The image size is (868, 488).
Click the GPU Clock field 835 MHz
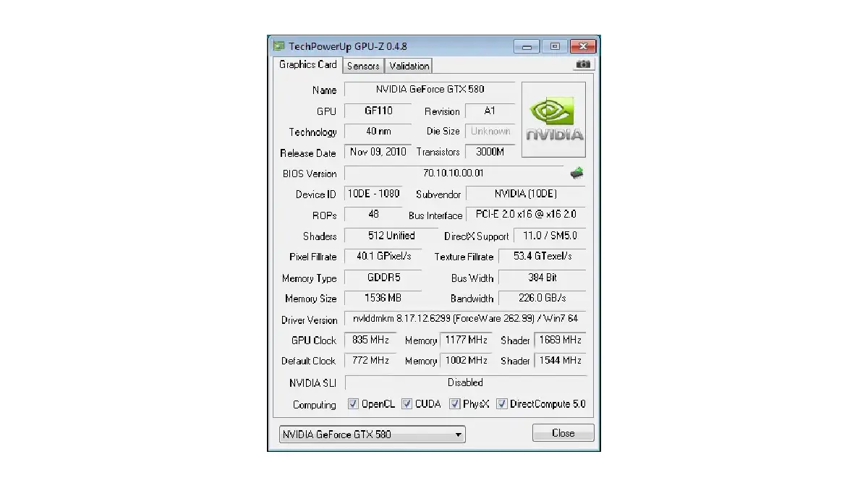point(370,340)
